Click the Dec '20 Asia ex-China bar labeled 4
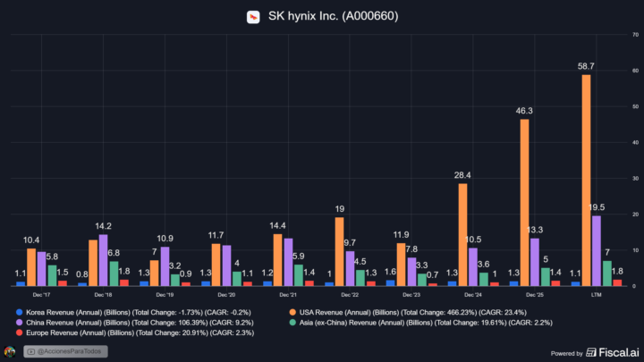The image size is (644, 362). pyautogui.click(x=237, y=279)
